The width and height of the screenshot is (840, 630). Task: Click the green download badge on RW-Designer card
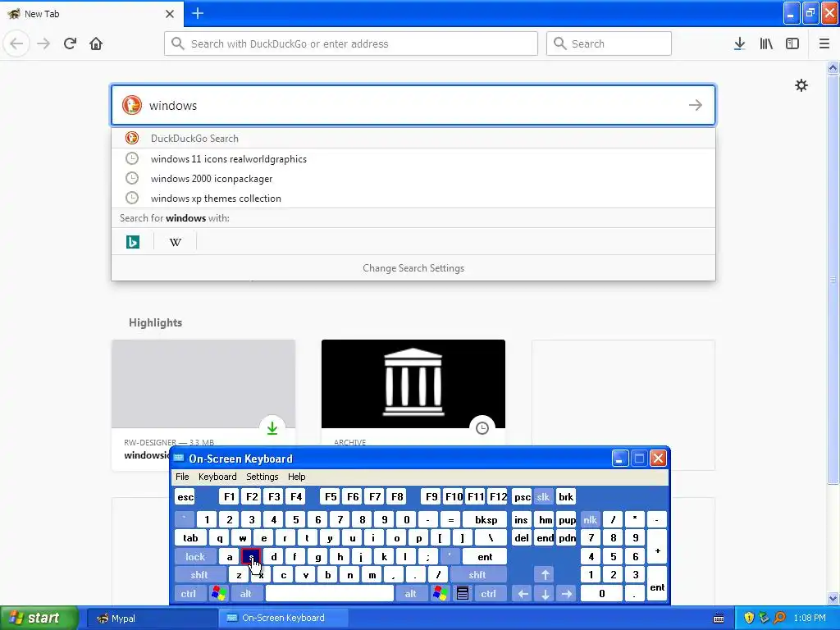click(272, 428)
